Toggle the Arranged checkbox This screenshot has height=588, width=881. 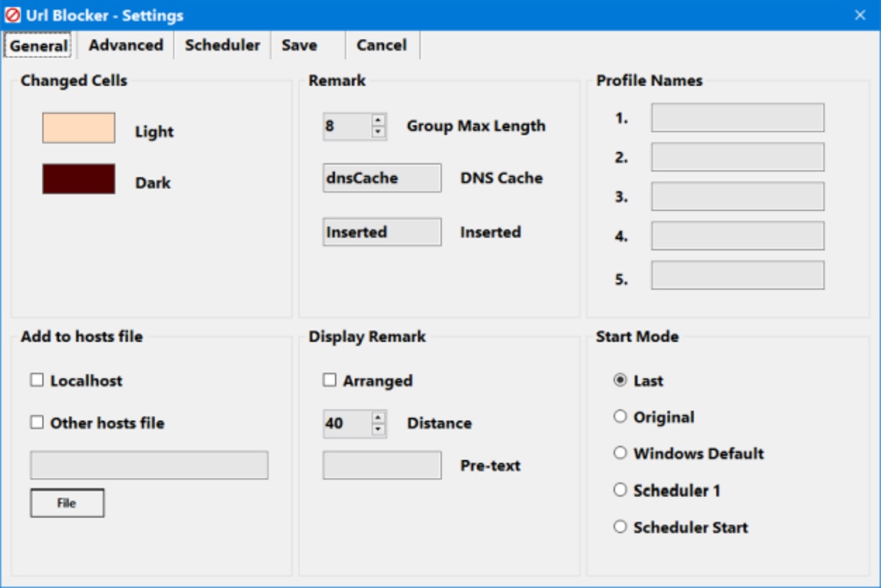(x=330, y=381)
